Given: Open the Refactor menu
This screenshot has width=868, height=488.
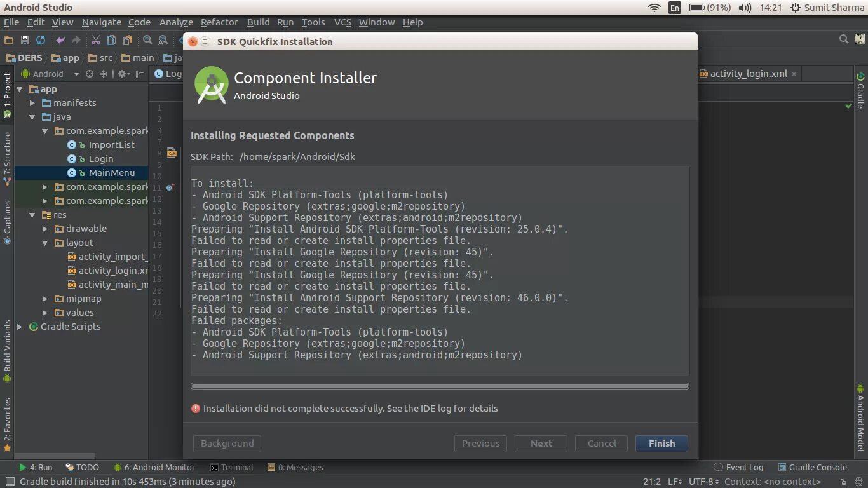Looking at the screenshot, I should [219, 22].
